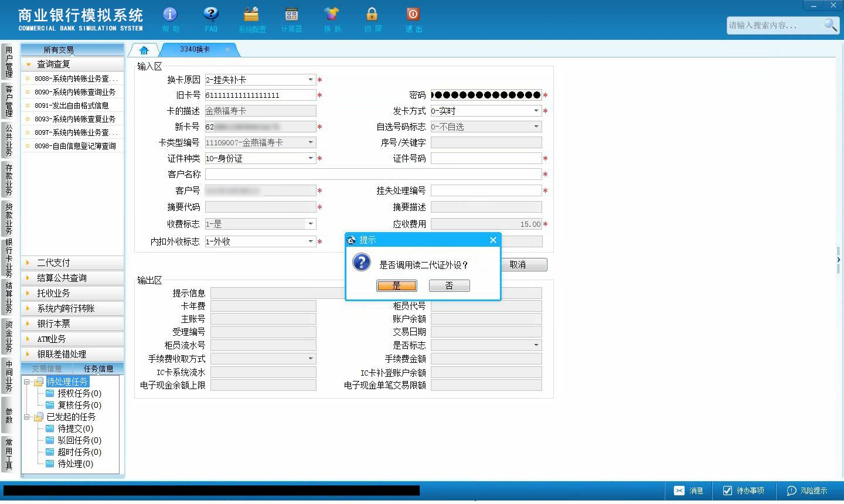This screenshot has width=844, height=504.
Task: Click the search input box
Action: click(774, 25)
